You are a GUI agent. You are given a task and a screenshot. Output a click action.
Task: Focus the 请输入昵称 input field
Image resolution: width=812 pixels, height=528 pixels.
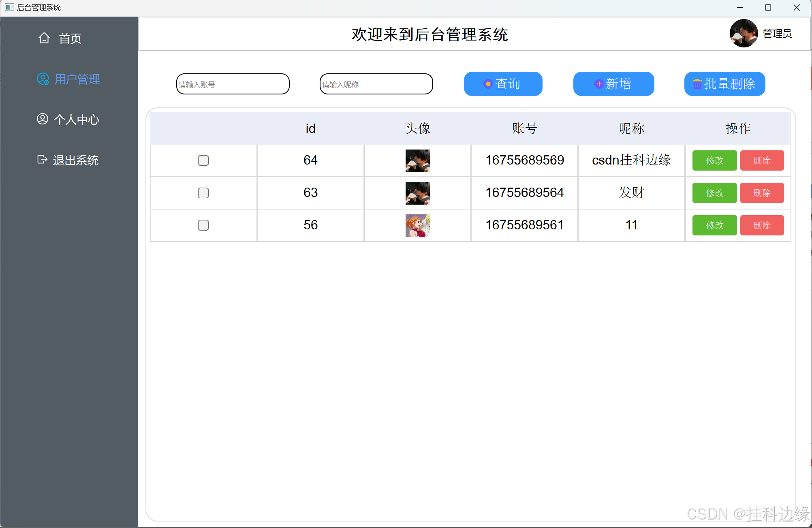coord(376,84)
